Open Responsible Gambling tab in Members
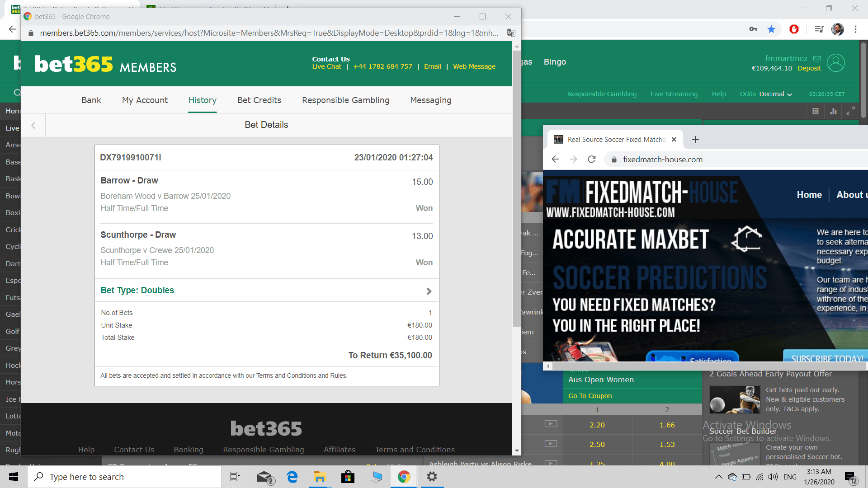This screenshot has width=868, height=488. pos(345,100)
